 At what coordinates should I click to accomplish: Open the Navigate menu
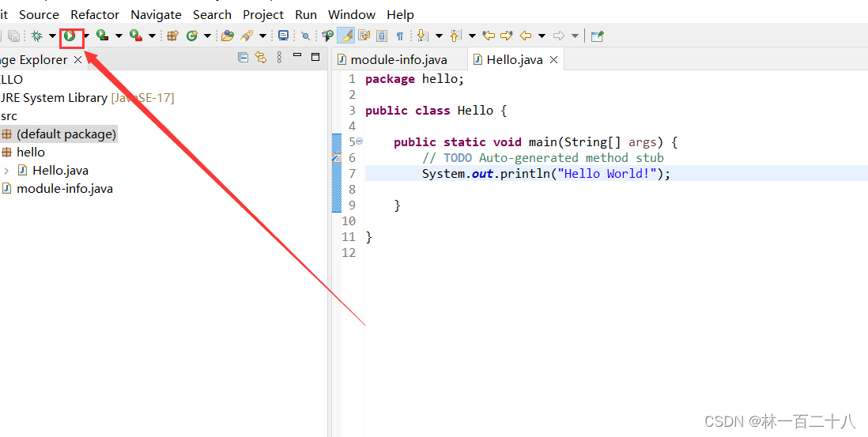pos(156,15)
